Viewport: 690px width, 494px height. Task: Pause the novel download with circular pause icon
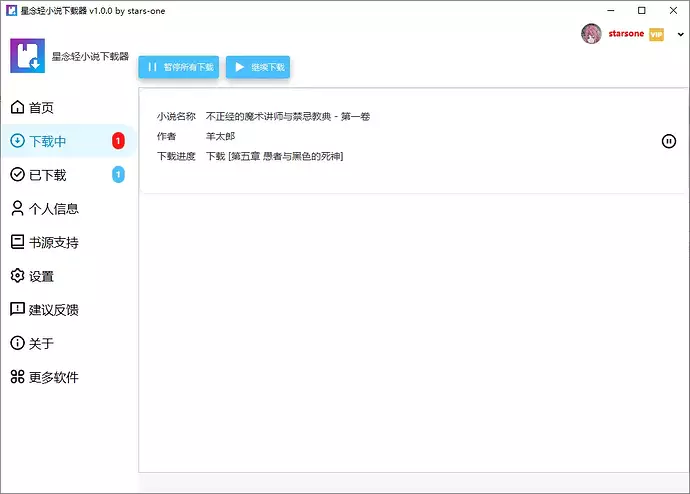tap(669, 141)
